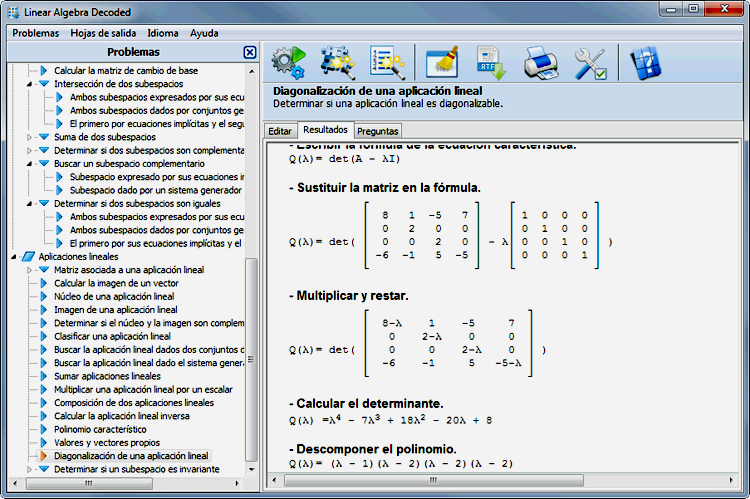Screen dimensions: 750x499
Task: Switch to the Resultados tab
Action: (x=325, y=130)
